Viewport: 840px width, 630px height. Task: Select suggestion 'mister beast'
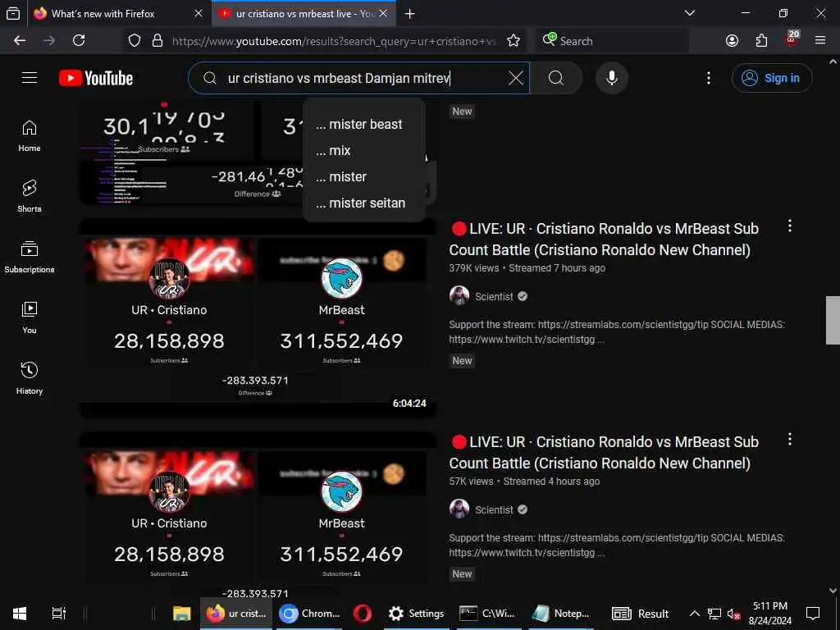point(364,125)
